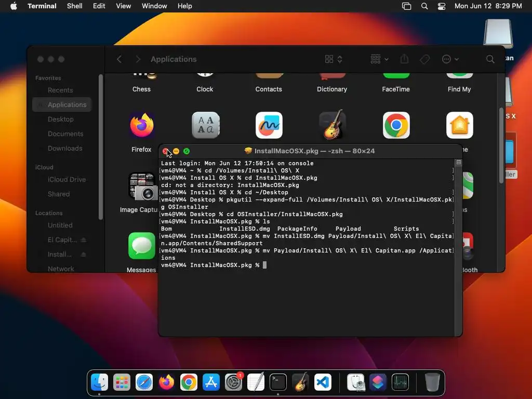
Task: Click Finder window vertical scrollbar
Action: tap(501, 146)
